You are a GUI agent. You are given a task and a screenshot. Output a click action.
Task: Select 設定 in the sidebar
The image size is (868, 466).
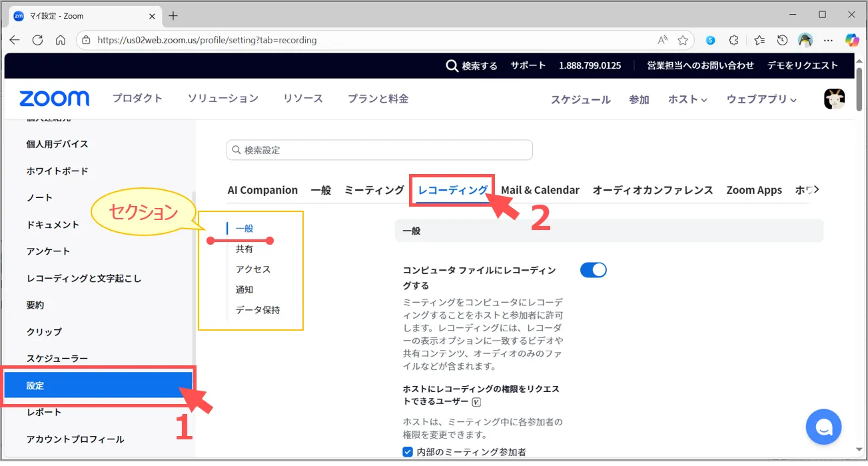99,385
